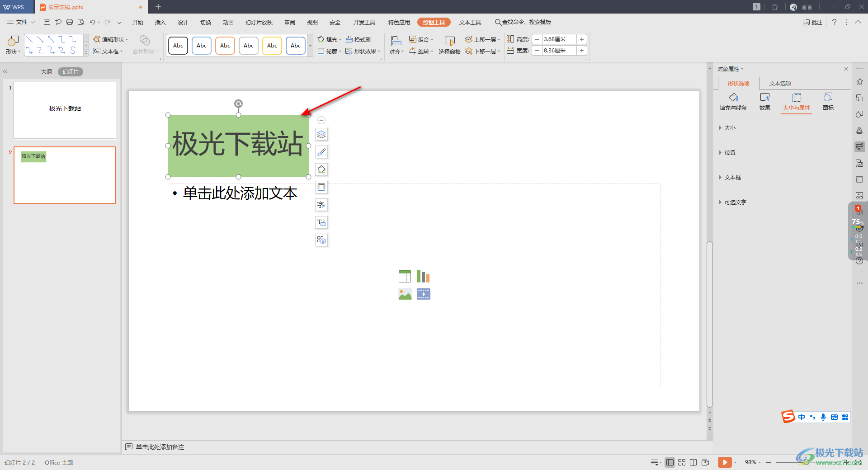
Task: Toggle normal view in status bar
Action: pos(670,462)
